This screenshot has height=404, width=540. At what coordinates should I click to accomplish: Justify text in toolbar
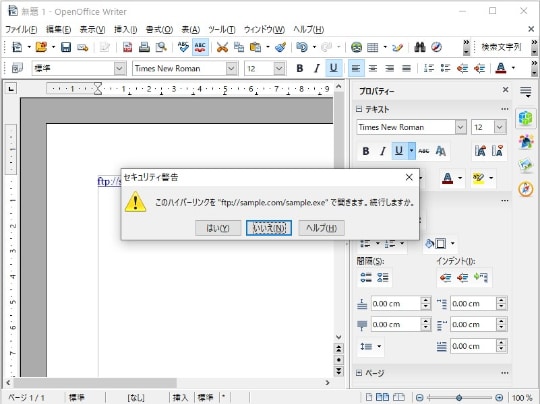pos(406,69)
